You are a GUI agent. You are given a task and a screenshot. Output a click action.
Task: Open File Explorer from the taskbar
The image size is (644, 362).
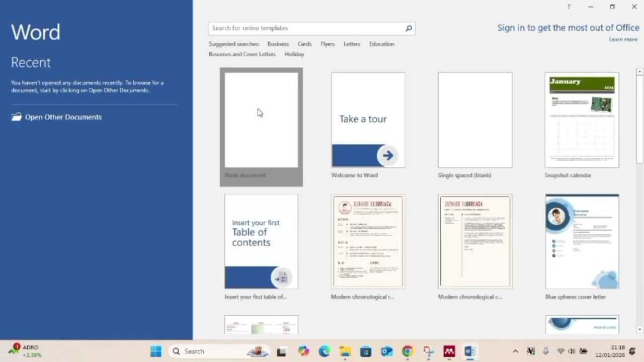(x=345, y=351)
